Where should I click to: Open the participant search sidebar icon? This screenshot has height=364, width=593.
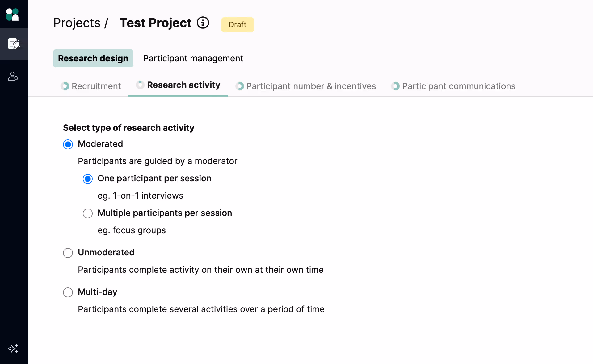click(x=13, y=76)
